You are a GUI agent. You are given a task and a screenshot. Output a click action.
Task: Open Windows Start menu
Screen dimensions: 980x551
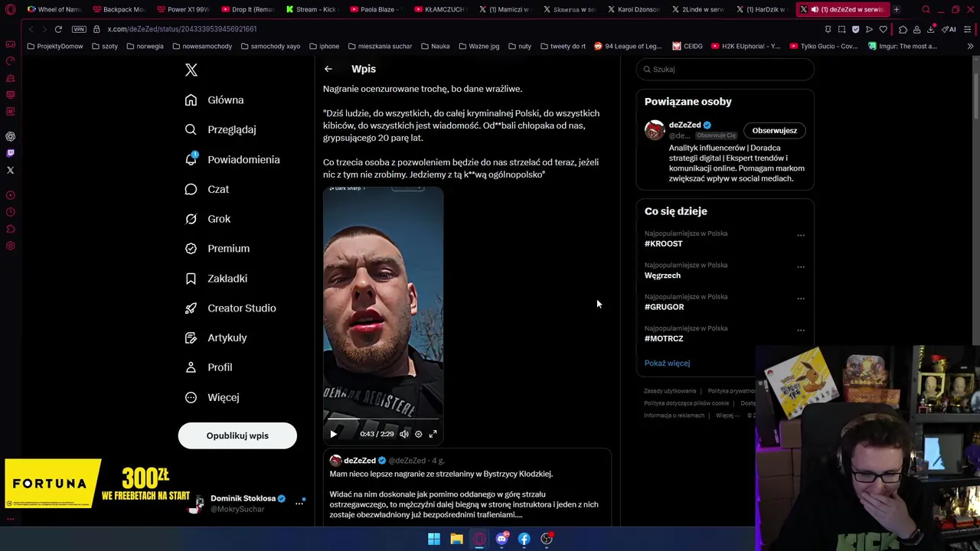click(x=434, y=539)
